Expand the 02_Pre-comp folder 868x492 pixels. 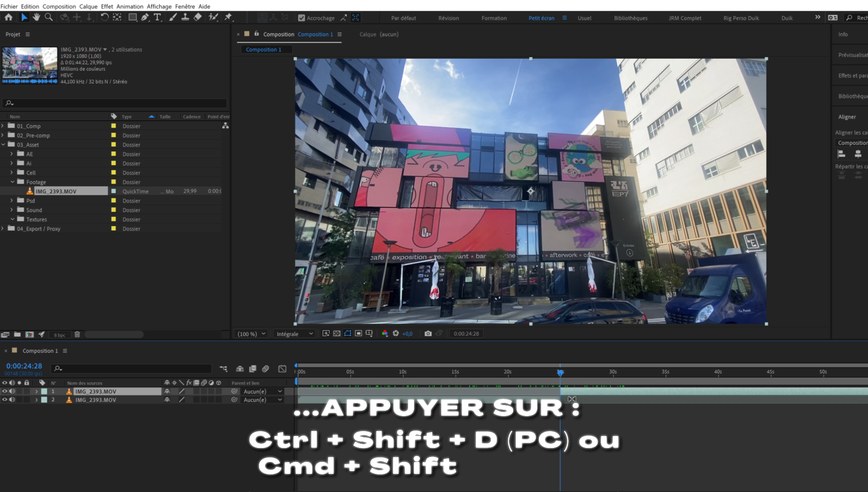click(3, 135)
